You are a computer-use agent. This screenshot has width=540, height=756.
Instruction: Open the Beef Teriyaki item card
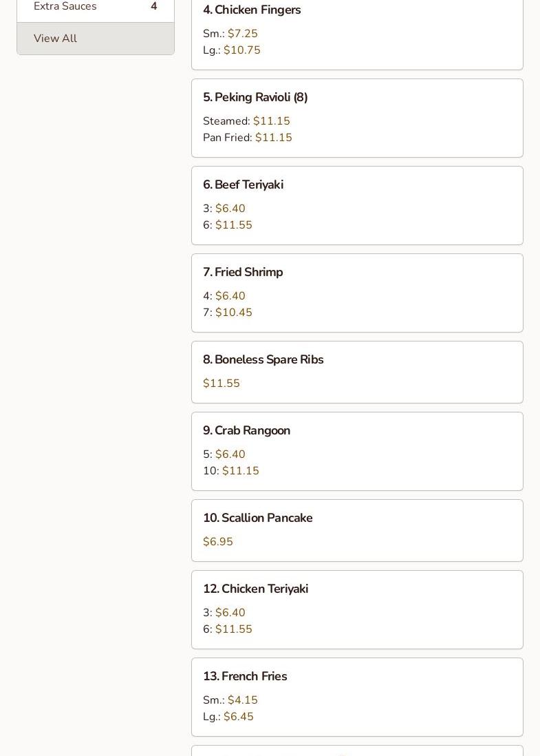click(x=243, y=185)
